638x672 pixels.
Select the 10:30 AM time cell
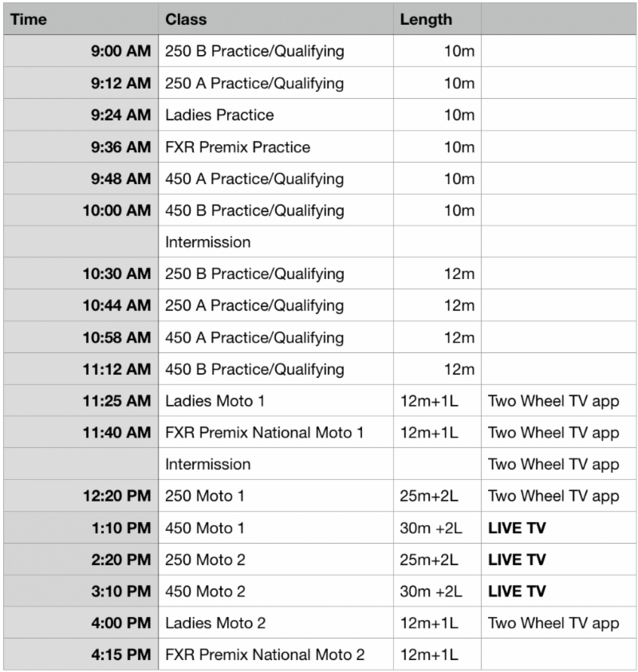point(116,273)
